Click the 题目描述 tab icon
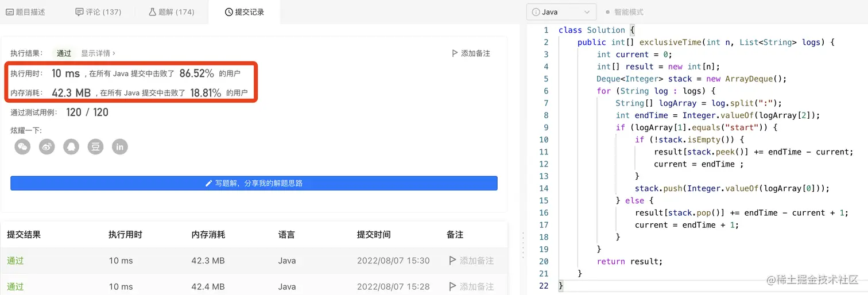The height and width of the screenshot is (295, 868). click(x=10, y=11)
